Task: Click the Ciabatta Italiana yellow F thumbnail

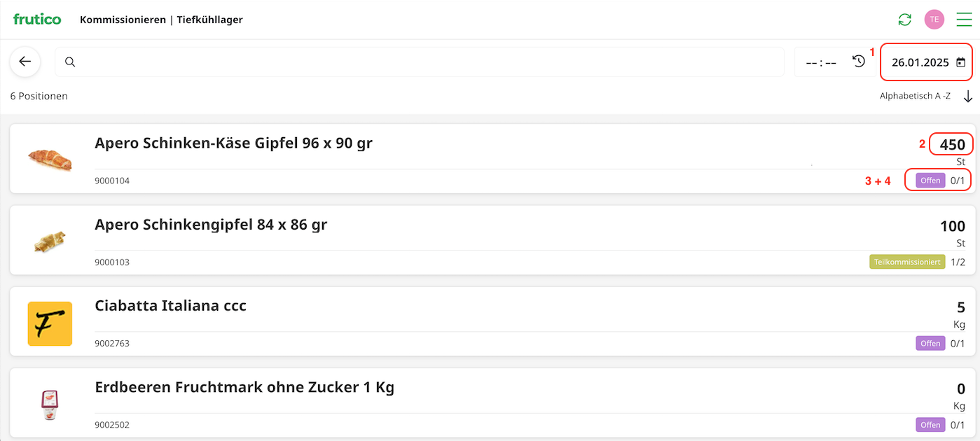Action: (x=50, y=323)
